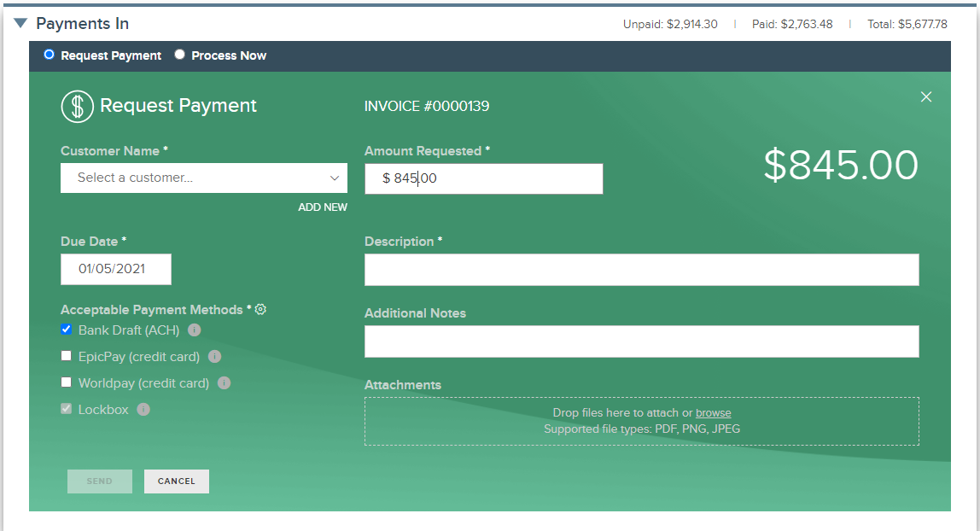Screen dimensions: 980x531
Task: Click into the Amount Requested field
Action: 484,178
